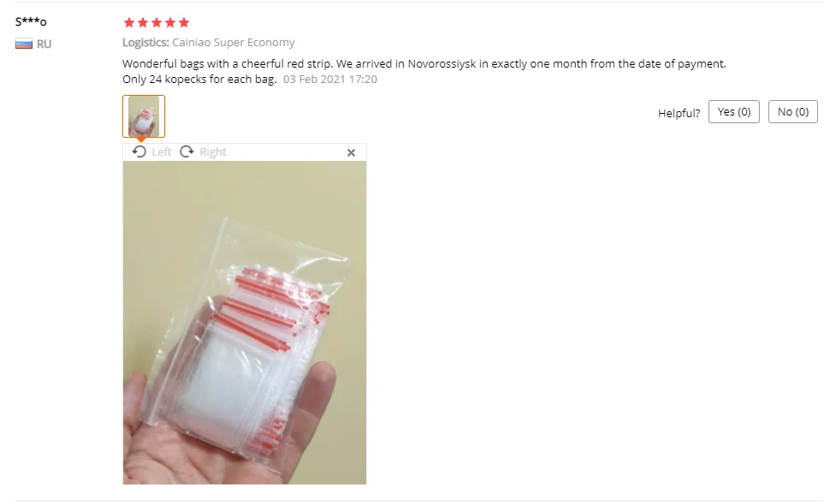
Task: Click the rotate right arrow icon
Action: [x=187, y=151]
